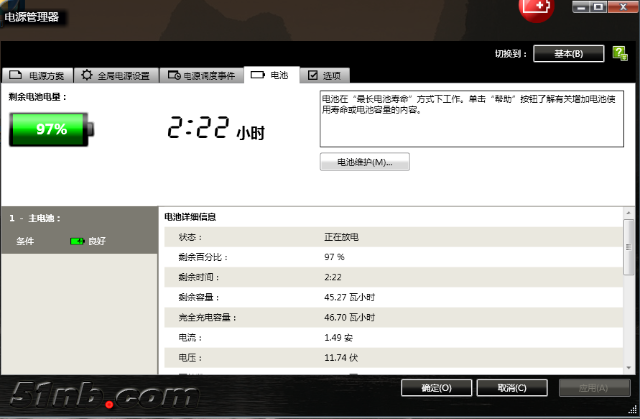Select the 电池 tab
This screenshot has height=419, width=640.
(x=270, y=75)
